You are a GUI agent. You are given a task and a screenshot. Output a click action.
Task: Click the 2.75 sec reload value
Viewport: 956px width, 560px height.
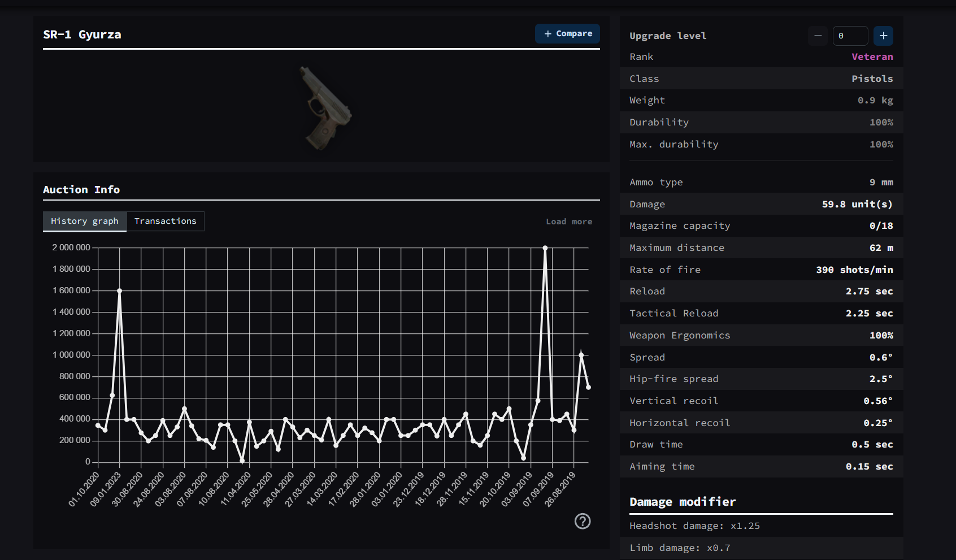coord(869,291)
